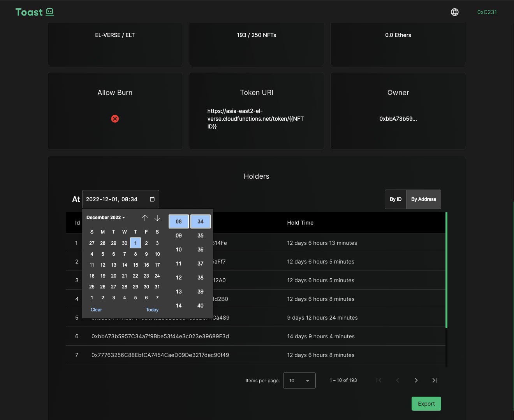The height and width of the screenshot is (420, 514).
Task: Select minute 34 in time list
Action: pos(201,221)
